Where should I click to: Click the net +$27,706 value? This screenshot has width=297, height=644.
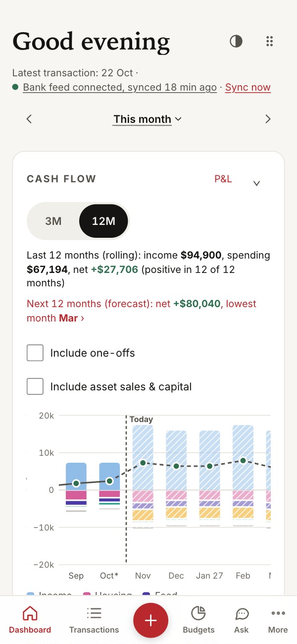114,269
